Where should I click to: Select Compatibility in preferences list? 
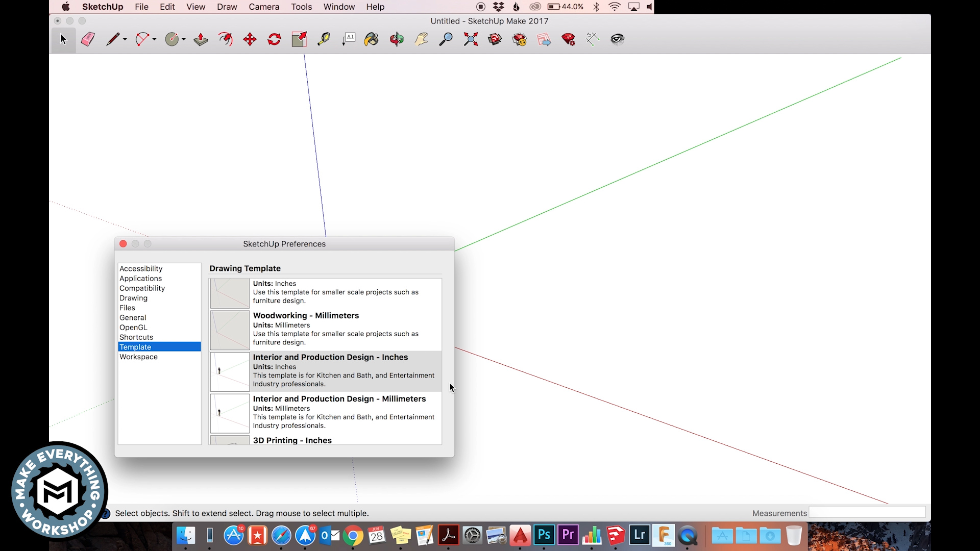pyautogui.click(x=159, y=288)
